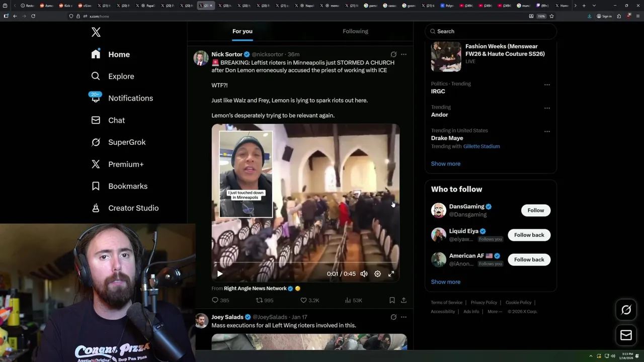This screenshot has width=644, height=362.
Task: Open more options for Andor trend
Action: coord(547,108)
